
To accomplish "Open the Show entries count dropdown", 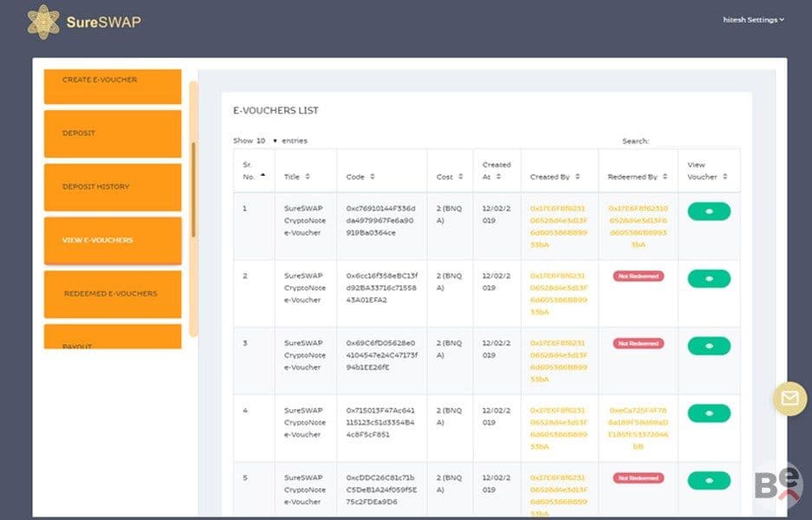I will pyautogui.click(x=267, y=141).
